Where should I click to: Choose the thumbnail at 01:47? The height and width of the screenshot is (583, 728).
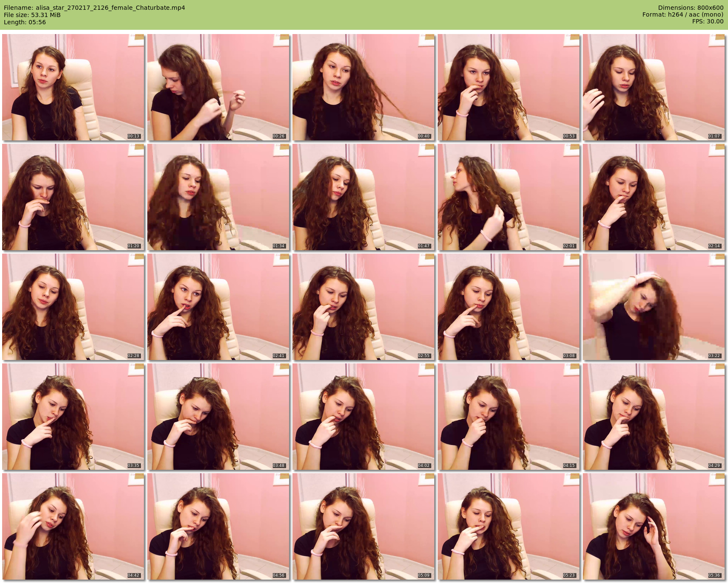364,197
